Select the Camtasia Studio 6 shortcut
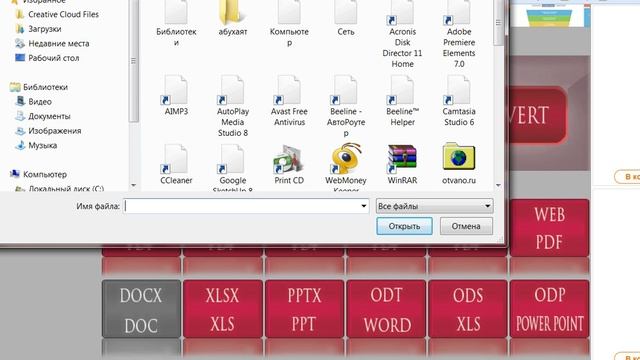Viewport: 640px width, 360px height. coord(459,101)
